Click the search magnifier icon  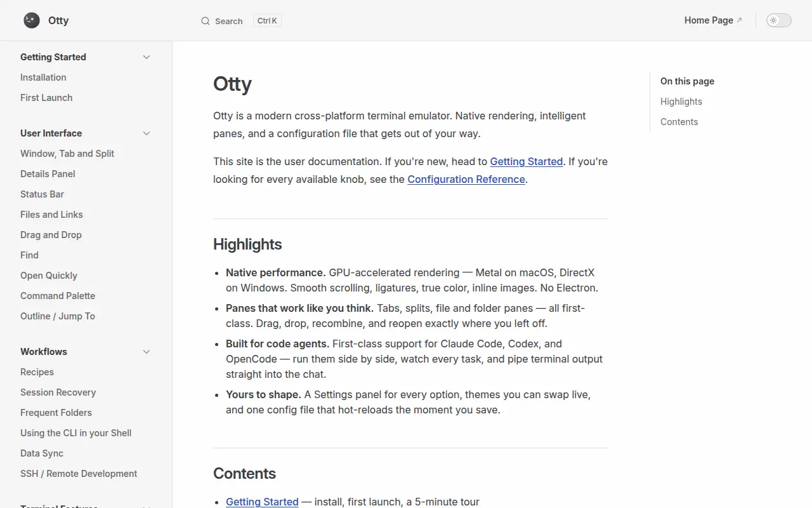tap(206, 21)
